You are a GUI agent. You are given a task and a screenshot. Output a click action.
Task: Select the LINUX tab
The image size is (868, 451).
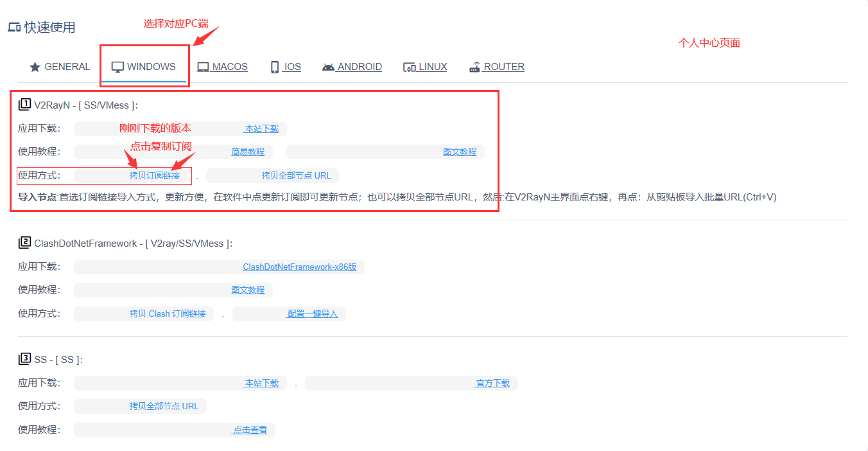tap(425, 67)
